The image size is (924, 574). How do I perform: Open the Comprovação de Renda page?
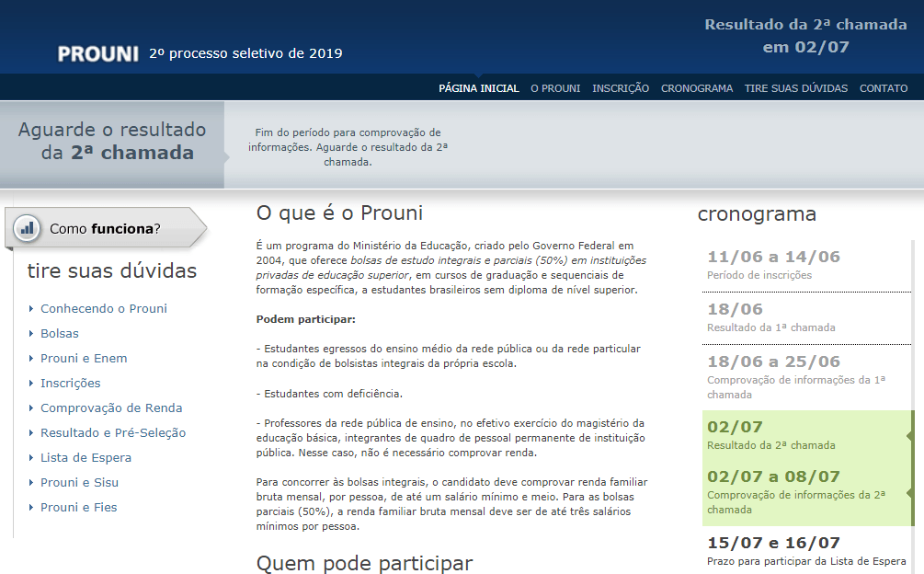pos(110,408)
